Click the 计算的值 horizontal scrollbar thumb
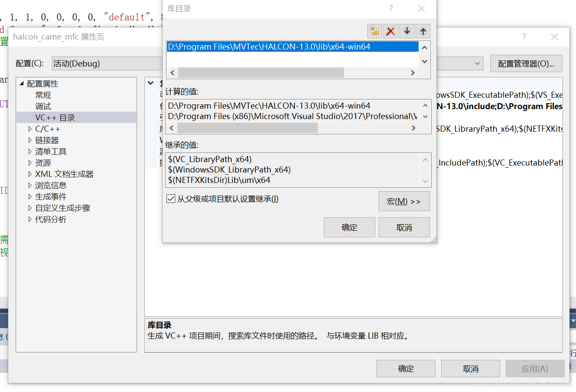Viewport: 576px width, 392px height. pyautogui.click(x=247, y=128)
